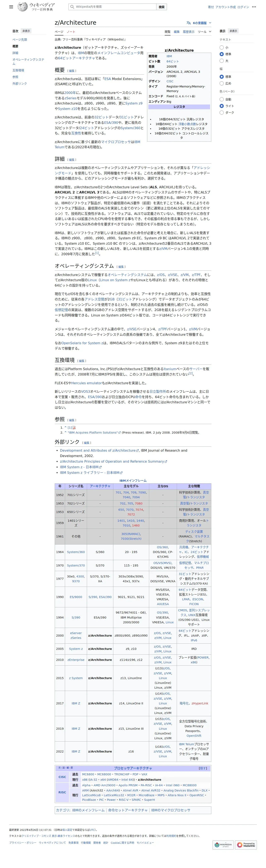Image resolution: width=266 pixels, height=868 pixels.
Task: Open System/360 link in 1964 row
Action: [76, 552]
